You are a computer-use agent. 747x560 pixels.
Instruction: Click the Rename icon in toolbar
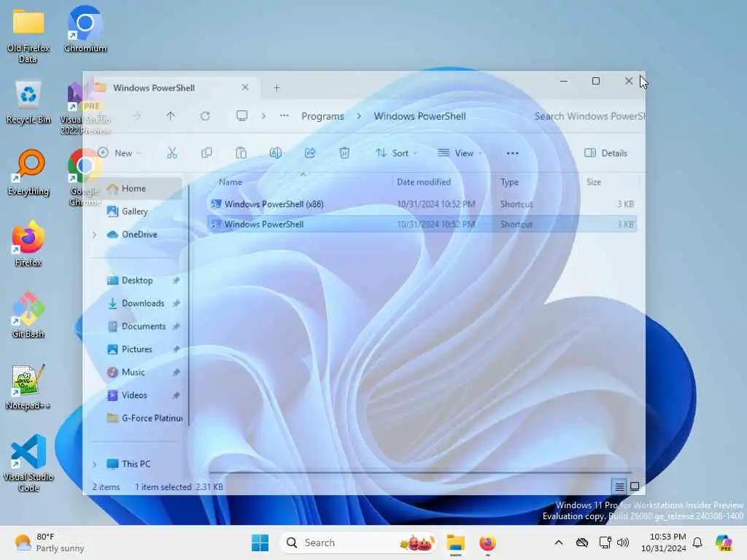[x=275, y=153]
